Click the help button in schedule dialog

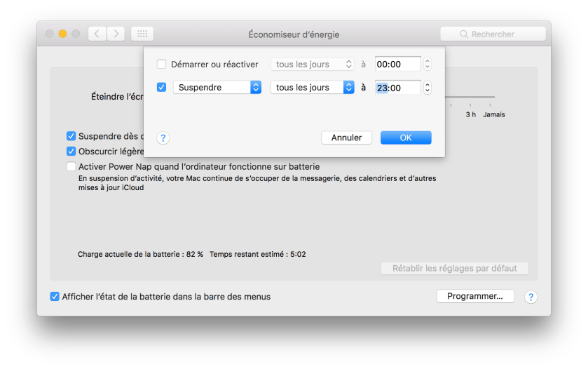point(163,138)
